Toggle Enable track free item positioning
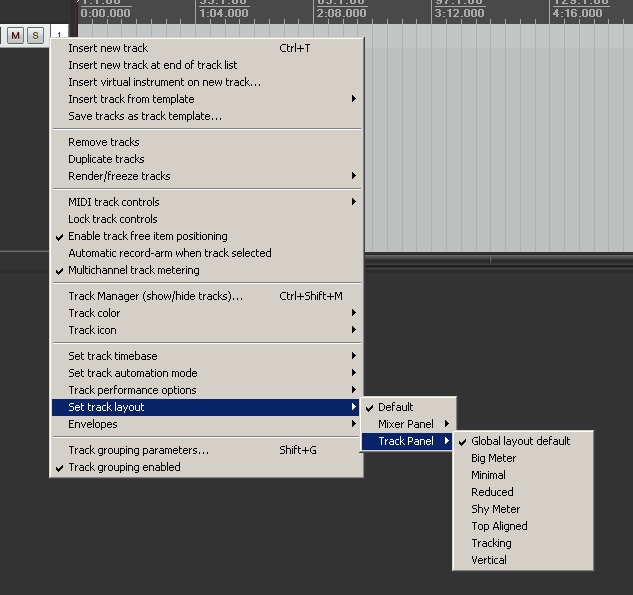 147,236
